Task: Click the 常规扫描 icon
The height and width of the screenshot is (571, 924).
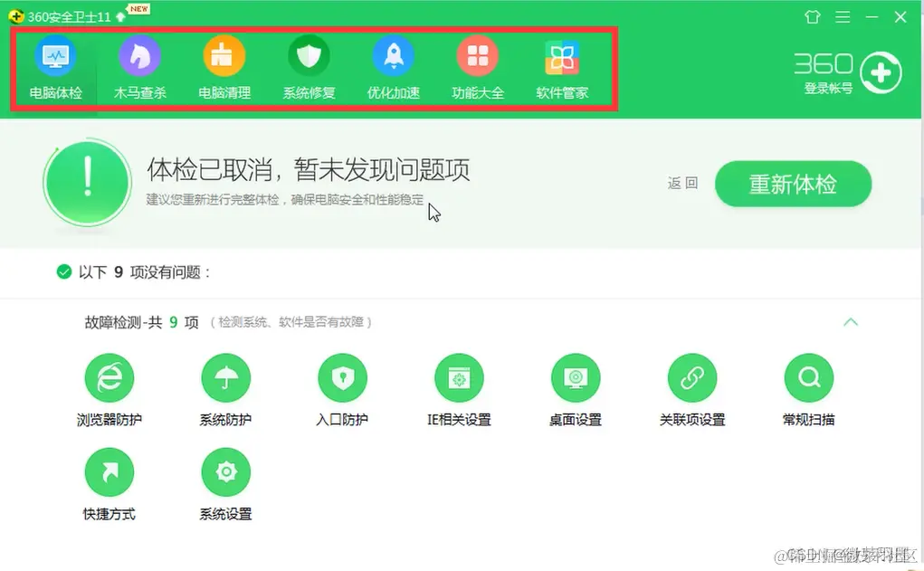Action: point(807,377)
